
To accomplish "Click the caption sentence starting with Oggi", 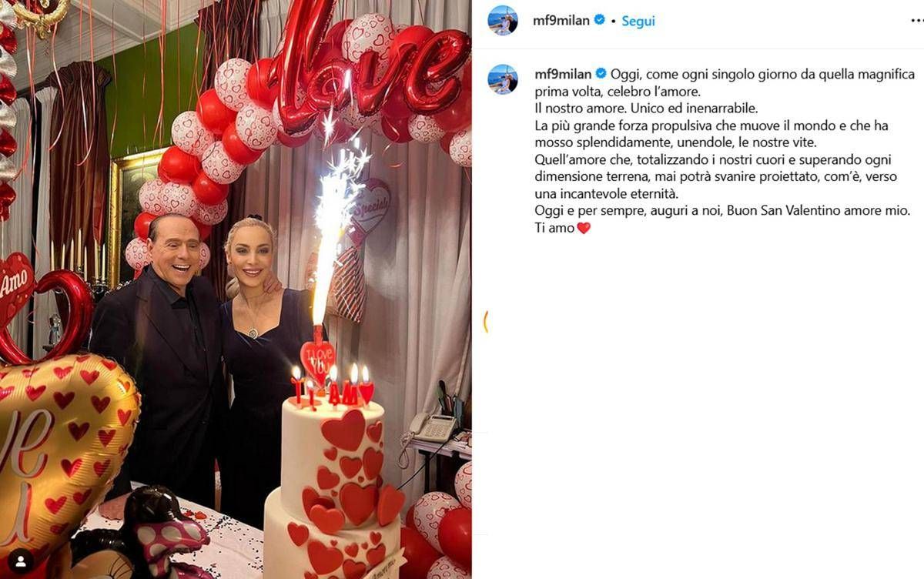I will point(724,82).
